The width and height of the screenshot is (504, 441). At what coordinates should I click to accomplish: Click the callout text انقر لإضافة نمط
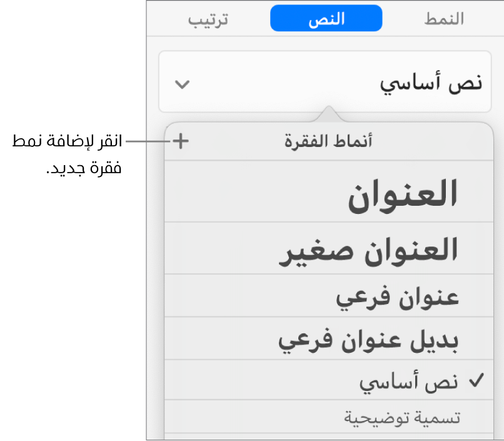coord(69,142)
